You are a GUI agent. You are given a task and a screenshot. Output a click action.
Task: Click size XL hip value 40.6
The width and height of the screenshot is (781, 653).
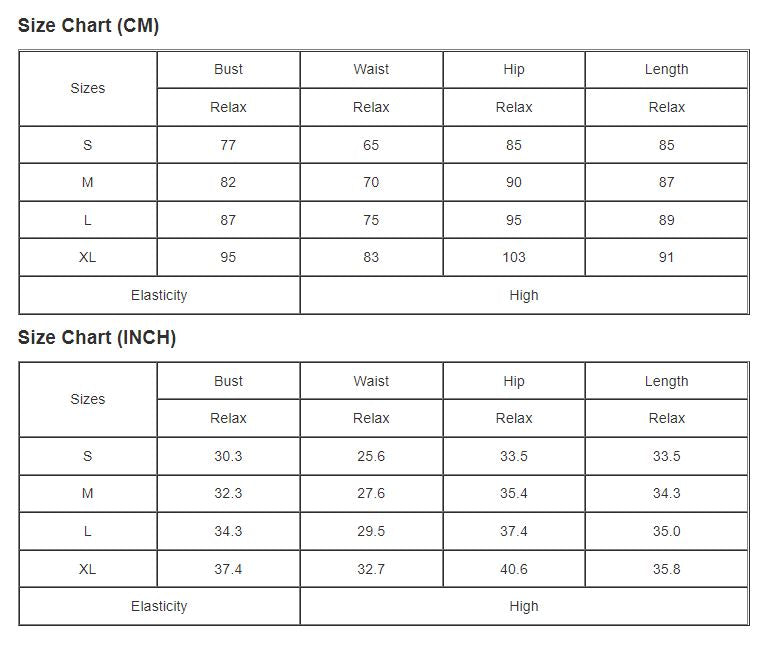[514, 569]
